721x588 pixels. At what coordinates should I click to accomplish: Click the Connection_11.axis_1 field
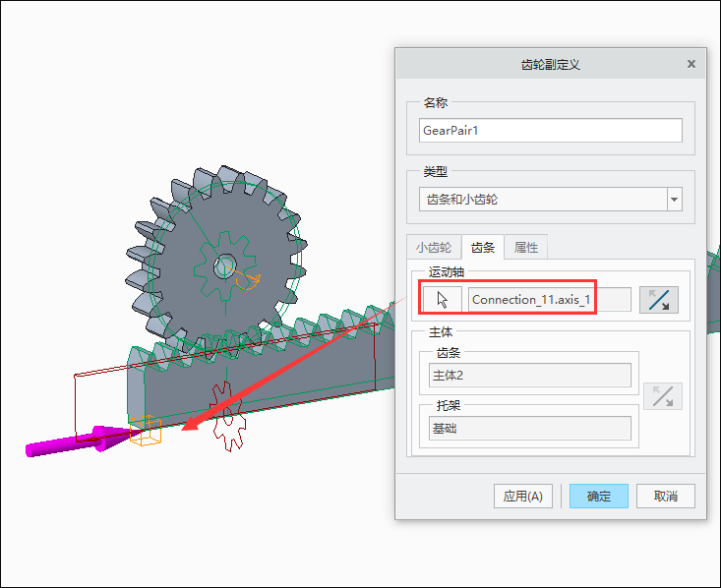(550, 300)
